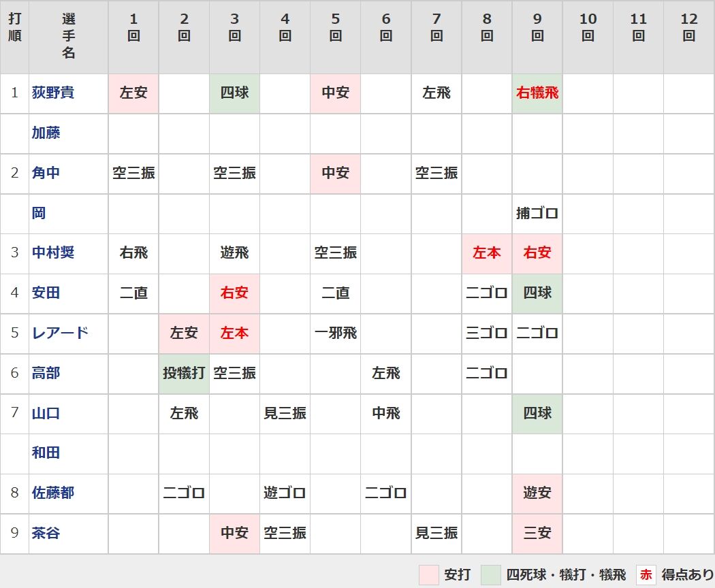
Task: Click 高部's 投犠打 cell
Action: (x=184, y=373)
